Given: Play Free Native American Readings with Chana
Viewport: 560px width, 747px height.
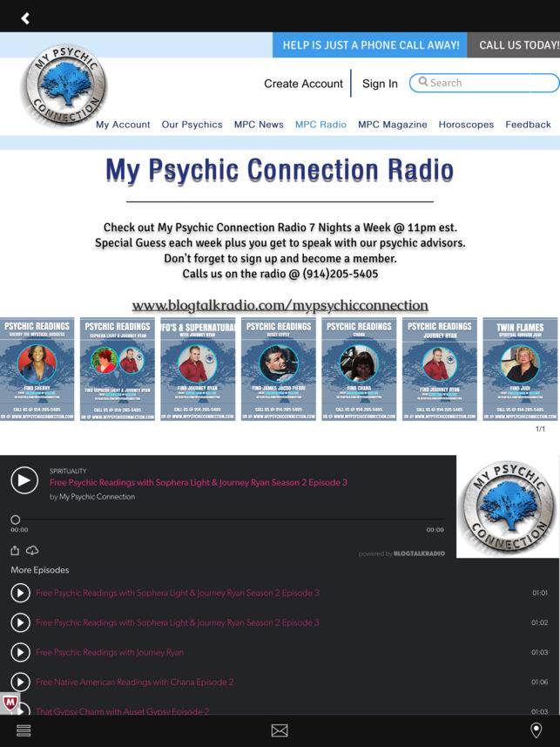Looking at the screenshot, I should point(20,682).
